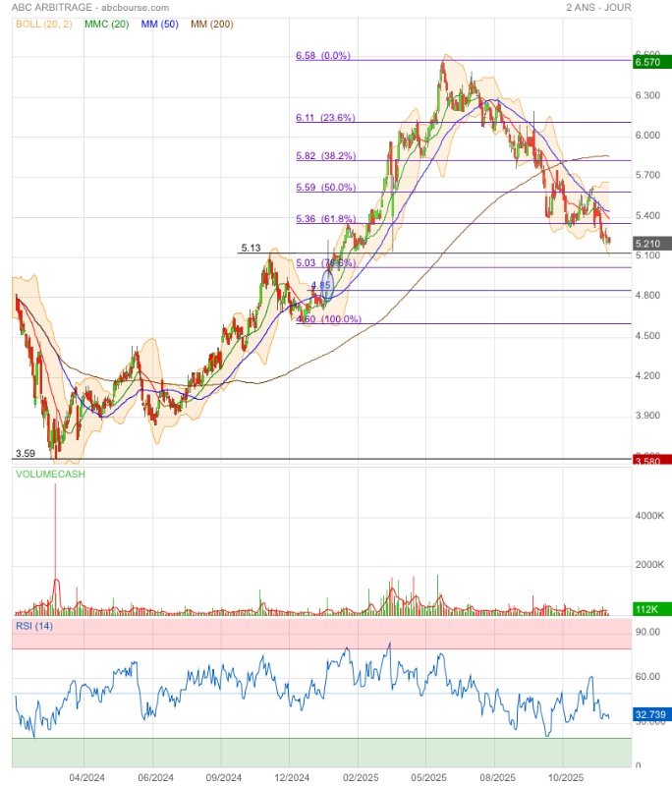
Task: Click the 4000K volume axis value
Action: 649,516
